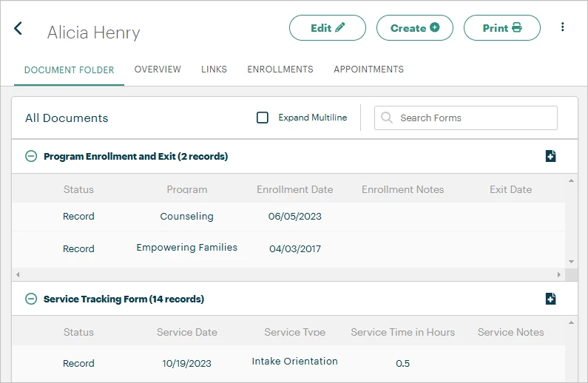The height and width of the screenshot is (383, 588).
Task: Click the Enrollment Notes column header
Action: tap(403, 189)
